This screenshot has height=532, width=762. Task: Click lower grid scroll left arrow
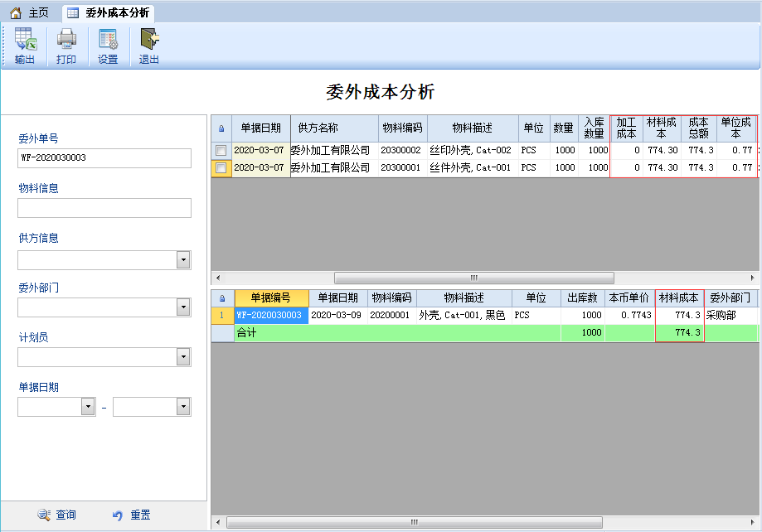click(218, 522)
